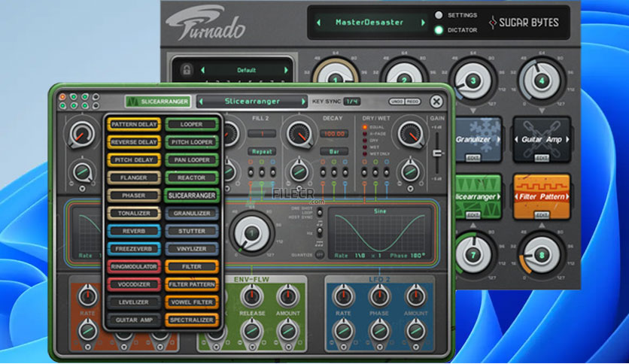
Task: Click the Decay 100.00 value field
Action: point(334,134)
